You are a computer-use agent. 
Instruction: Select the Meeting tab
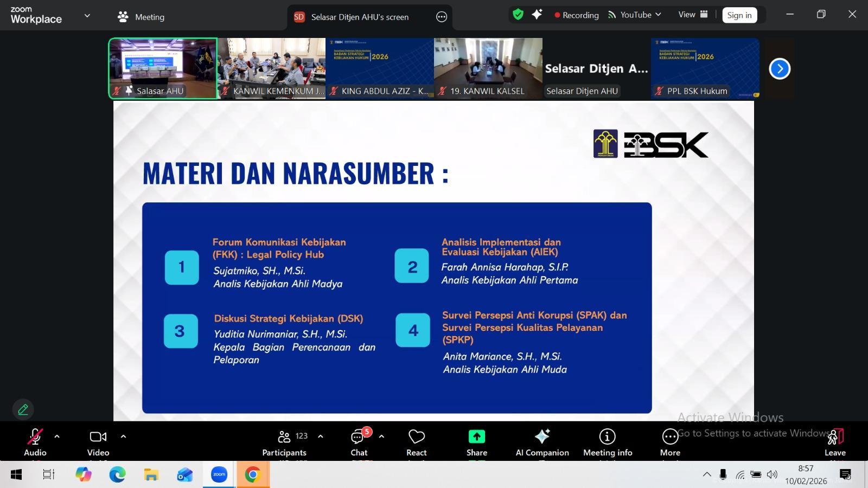click(x=141, y=17)
